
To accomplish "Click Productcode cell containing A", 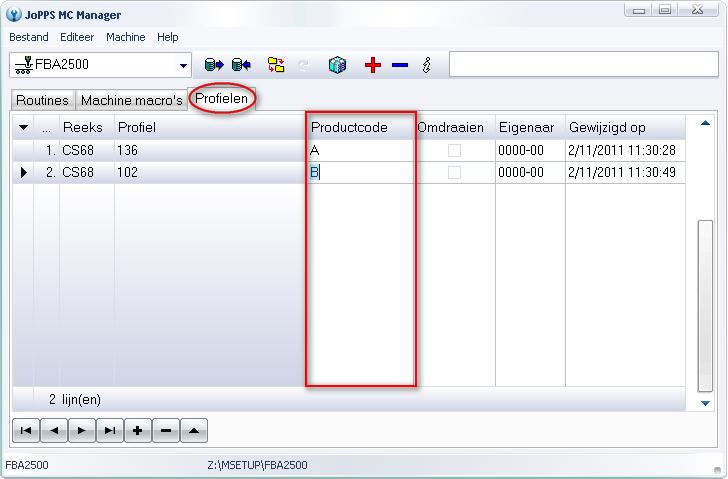I will tap(360, 150).
